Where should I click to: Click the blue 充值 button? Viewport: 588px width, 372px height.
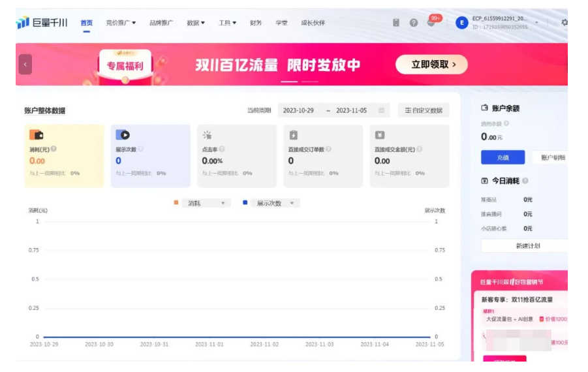click(x=503, y=157)
